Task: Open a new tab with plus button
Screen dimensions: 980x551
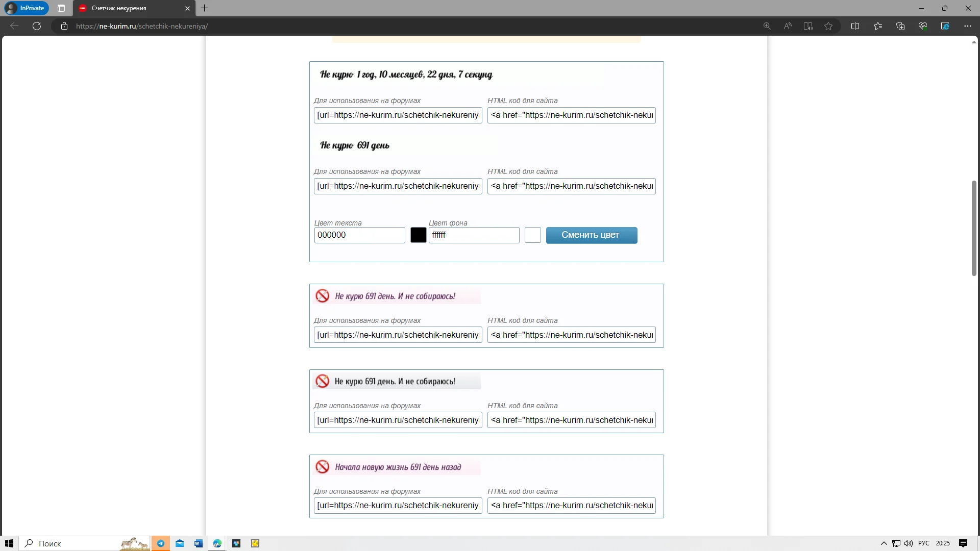Action: [204, 8]
